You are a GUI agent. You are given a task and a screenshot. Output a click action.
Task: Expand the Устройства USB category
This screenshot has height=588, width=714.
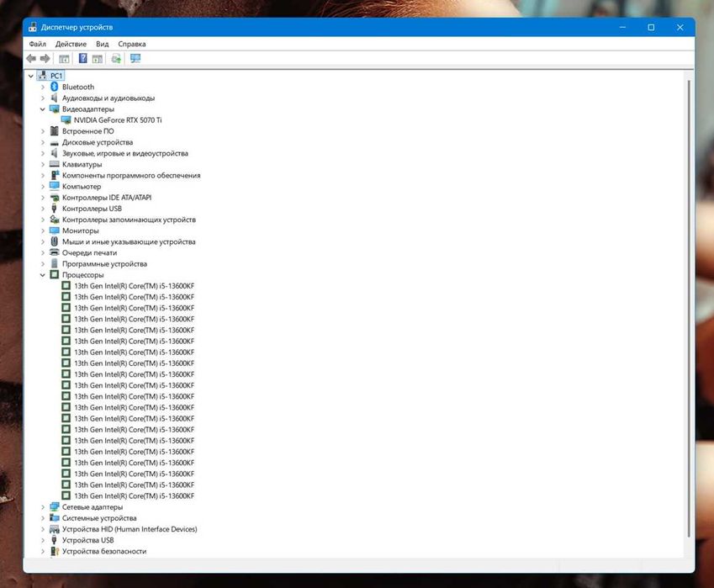[x=42, y=540]
